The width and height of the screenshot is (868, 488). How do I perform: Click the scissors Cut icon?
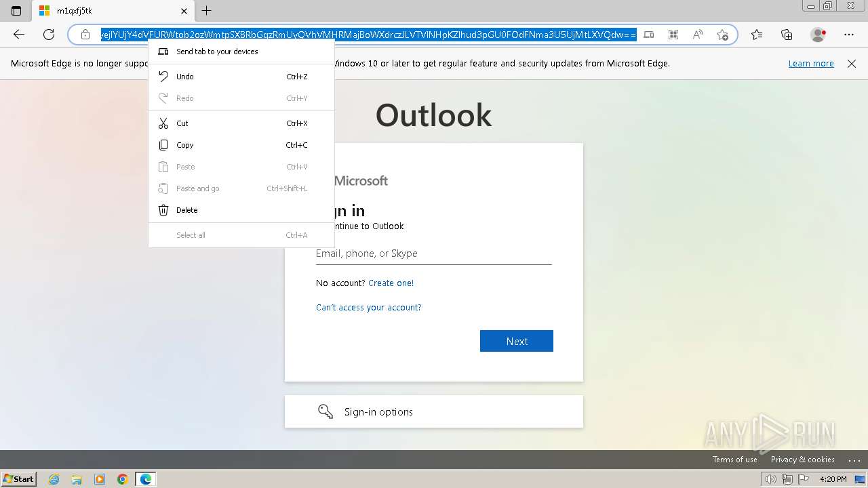[x=163, y=123]
